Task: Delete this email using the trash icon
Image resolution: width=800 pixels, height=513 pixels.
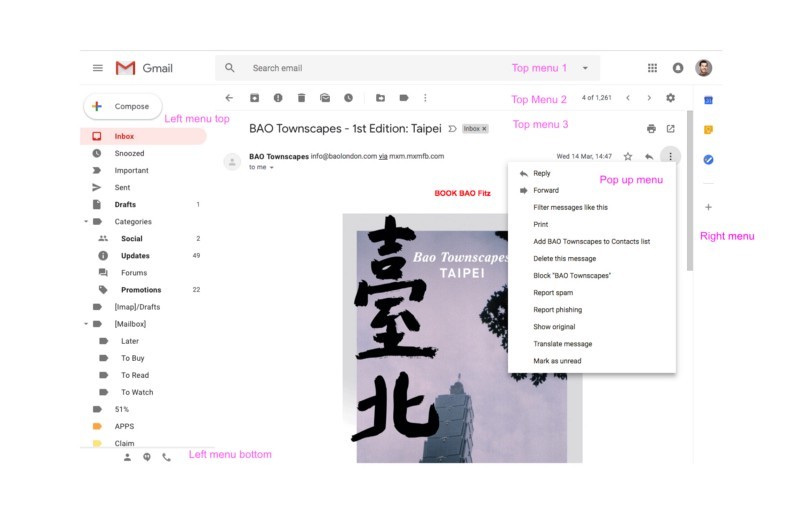Action: tap(301, 98)
